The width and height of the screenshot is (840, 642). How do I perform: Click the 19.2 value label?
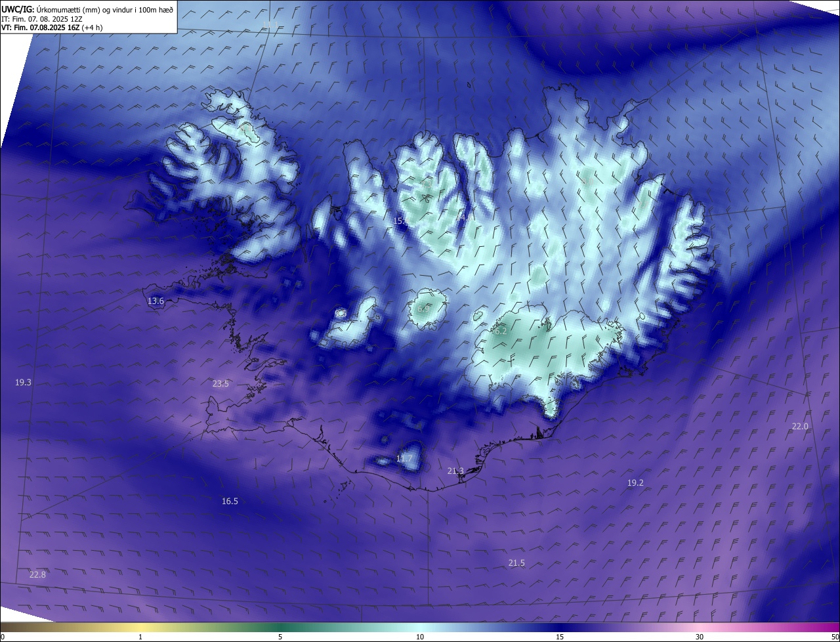click(x=635, y=483)
